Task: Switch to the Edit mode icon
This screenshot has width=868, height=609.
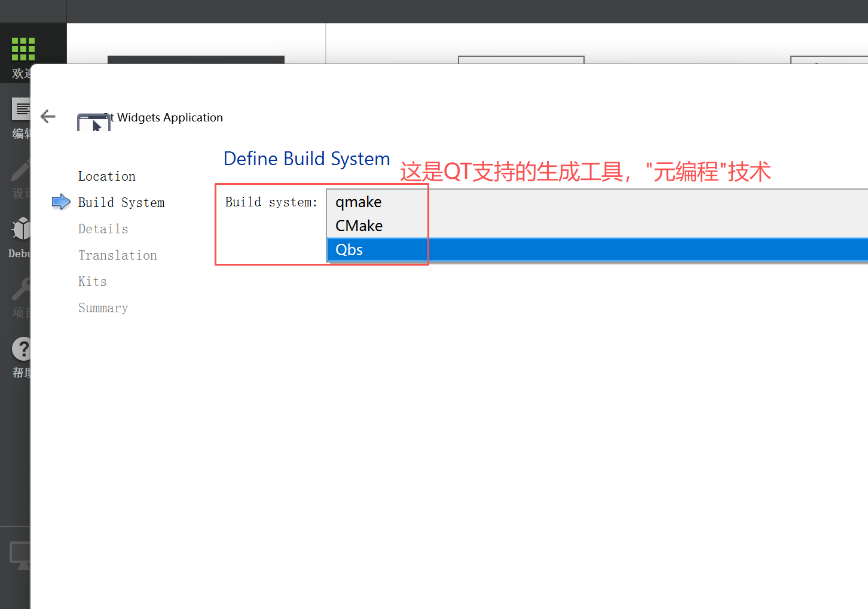Action: (x=21, y=109)
